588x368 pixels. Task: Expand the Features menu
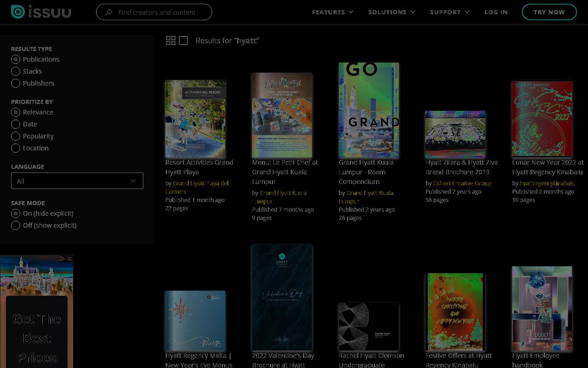pyautogui.click(x=333, y=12)
